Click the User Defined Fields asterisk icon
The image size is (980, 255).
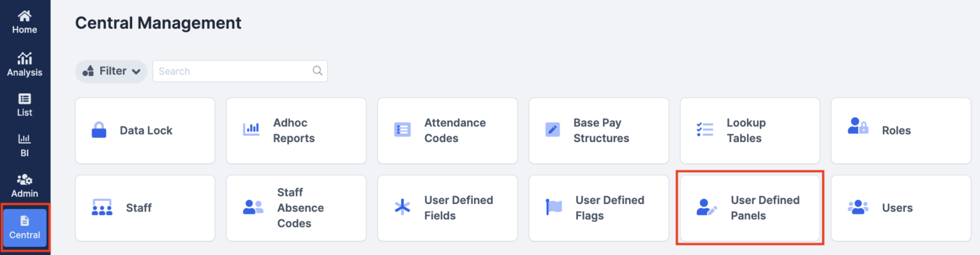click(x=402, y=208)
